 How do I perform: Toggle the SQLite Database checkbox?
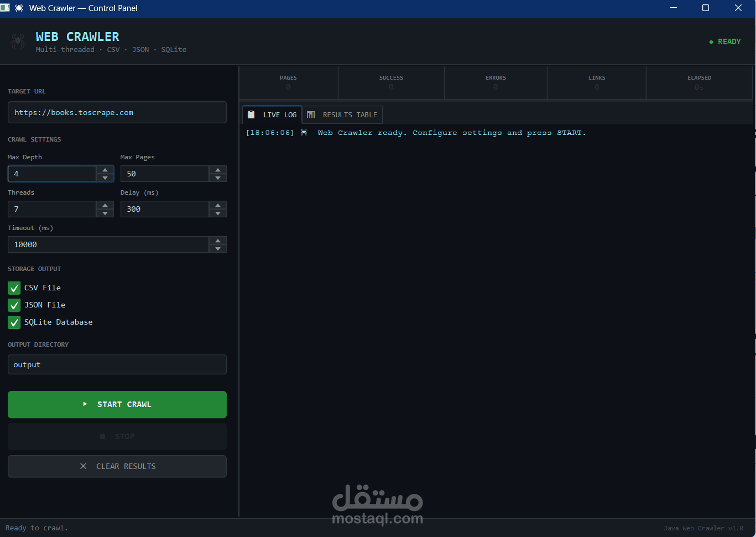point(14,322)
